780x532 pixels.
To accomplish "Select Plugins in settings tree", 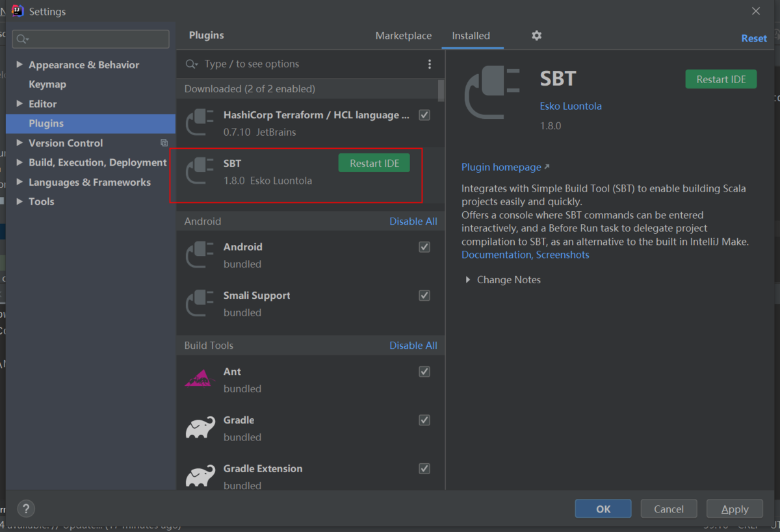I will click(90, 123).
